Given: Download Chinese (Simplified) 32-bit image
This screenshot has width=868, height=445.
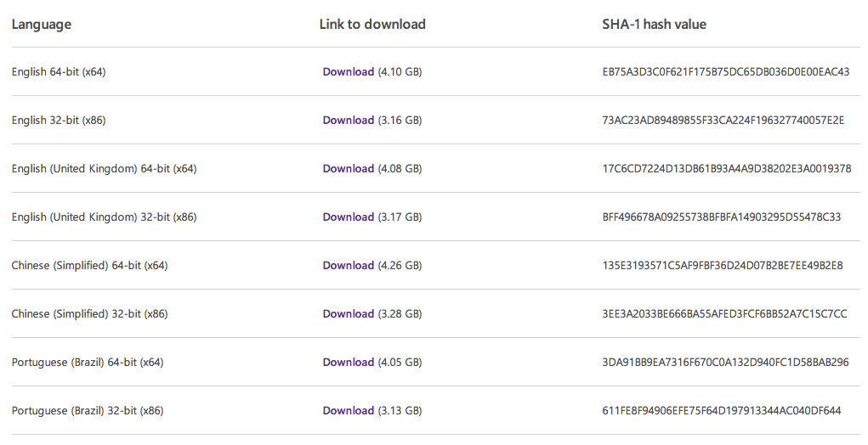Looking at the screenshot, I should (349, 313).
